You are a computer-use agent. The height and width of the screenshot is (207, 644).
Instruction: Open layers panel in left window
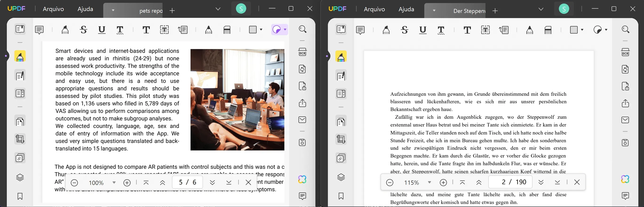pyautogui.click(x=20, y=178)
